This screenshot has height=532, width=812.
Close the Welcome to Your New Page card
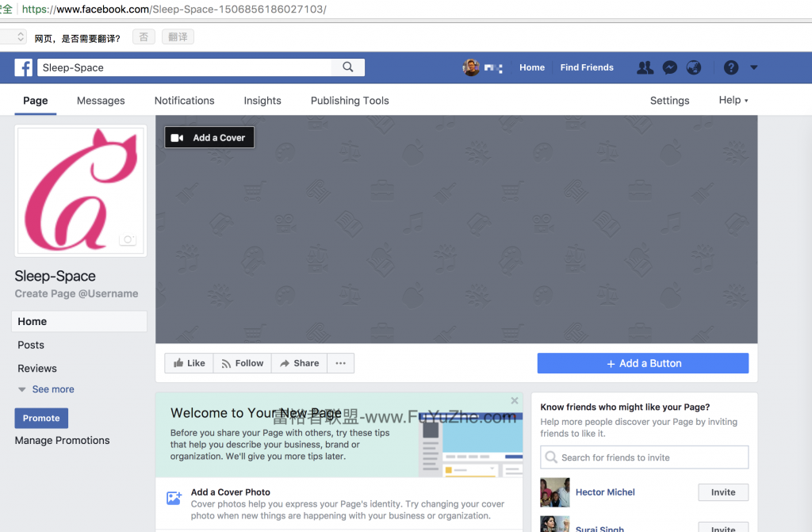coord(514,400)
